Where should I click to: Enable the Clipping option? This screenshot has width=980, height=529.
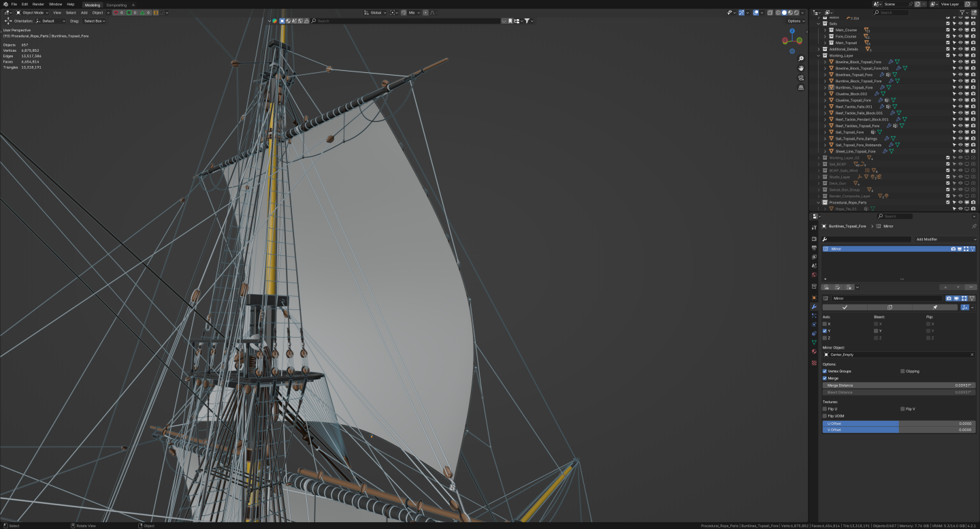click(x=902, y=371)
